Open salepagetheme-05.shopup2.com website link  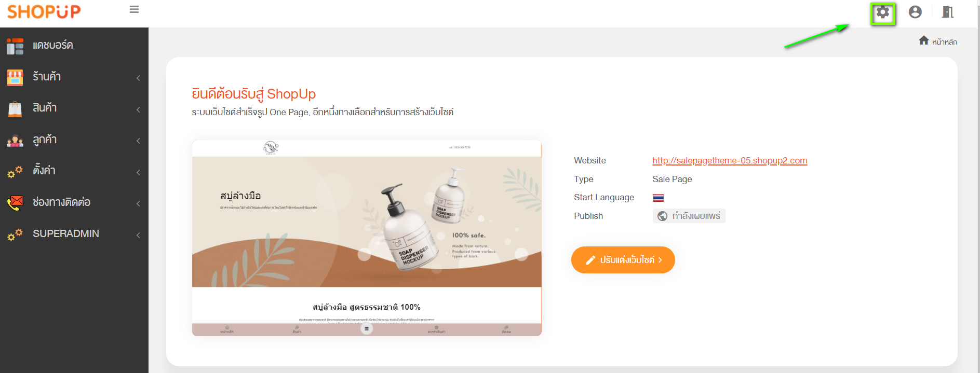pyautogui.click(x=730, y=160)
